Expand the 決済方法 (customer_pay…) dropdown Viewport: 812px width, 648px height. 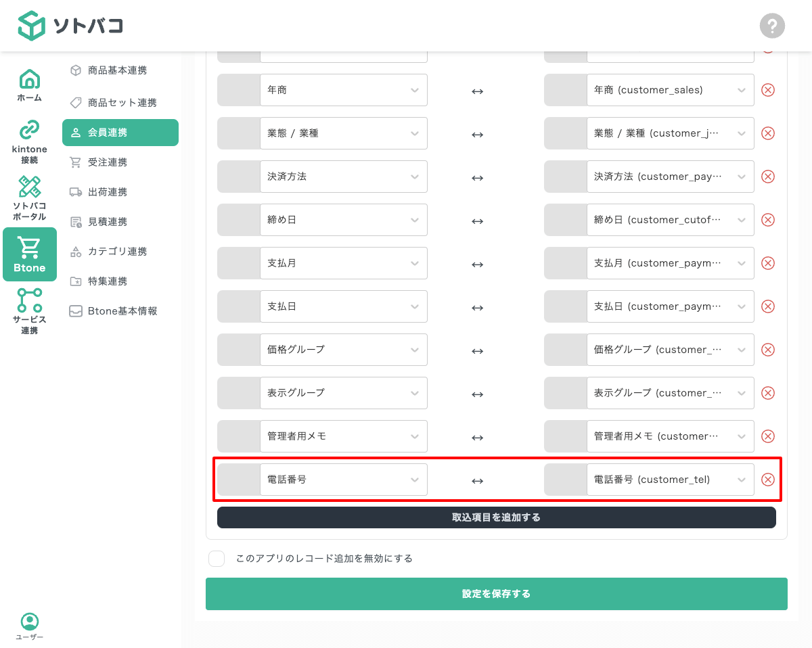click(671, 177)
